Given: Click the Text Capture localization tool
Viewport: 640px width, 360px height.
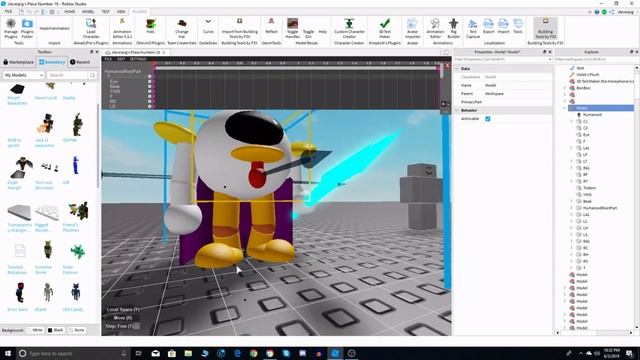Looking at the screenshot, I should (x=473, y=28).
